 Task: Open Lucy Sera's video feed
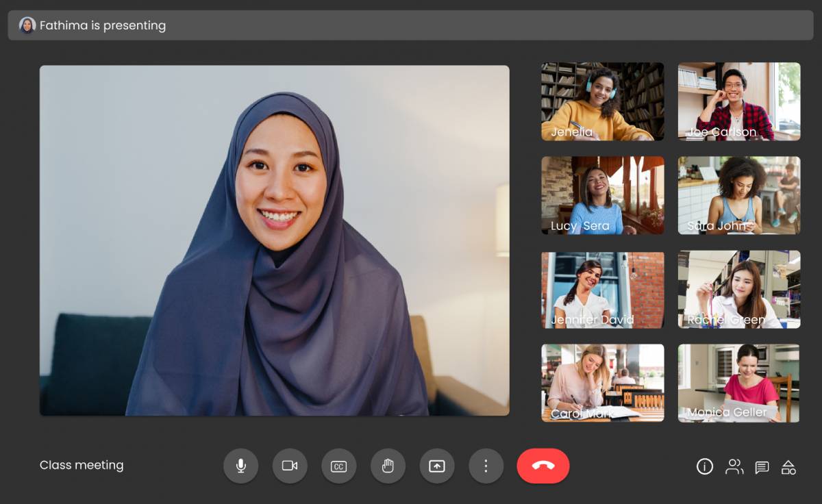click(602, 195)
